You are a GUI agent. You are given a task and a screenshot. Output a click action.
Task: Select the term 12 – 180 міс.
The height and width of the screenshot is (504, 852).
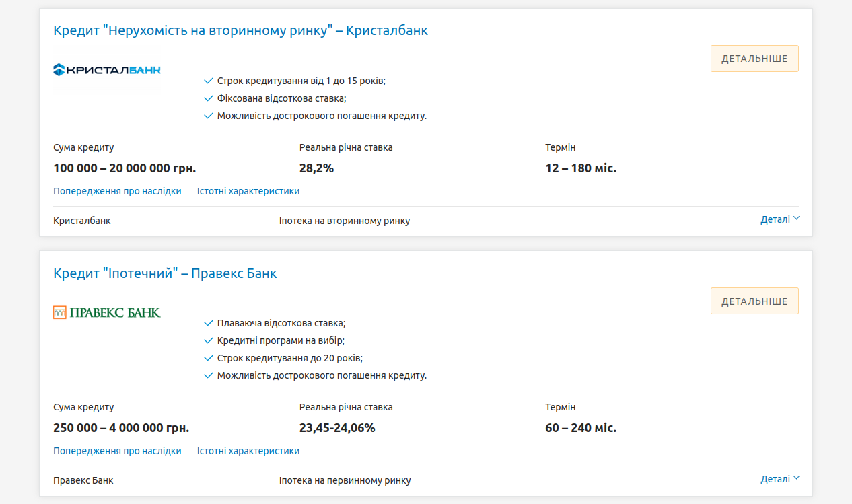(581, 168)
